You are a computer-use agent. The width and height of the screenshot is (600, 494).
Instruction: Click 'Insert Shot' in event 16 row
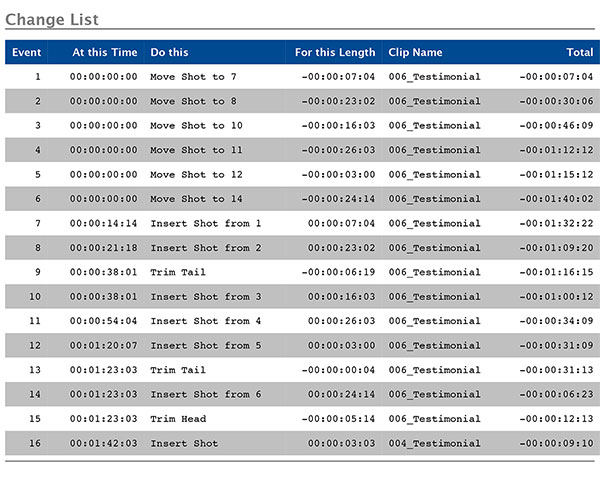tap(184, 443)
